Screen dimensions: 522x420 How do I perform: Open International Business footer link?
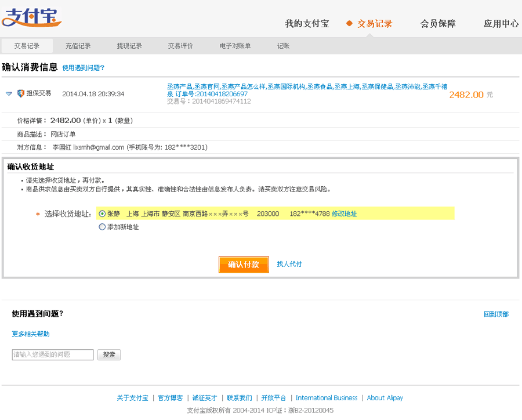[327, 398]
